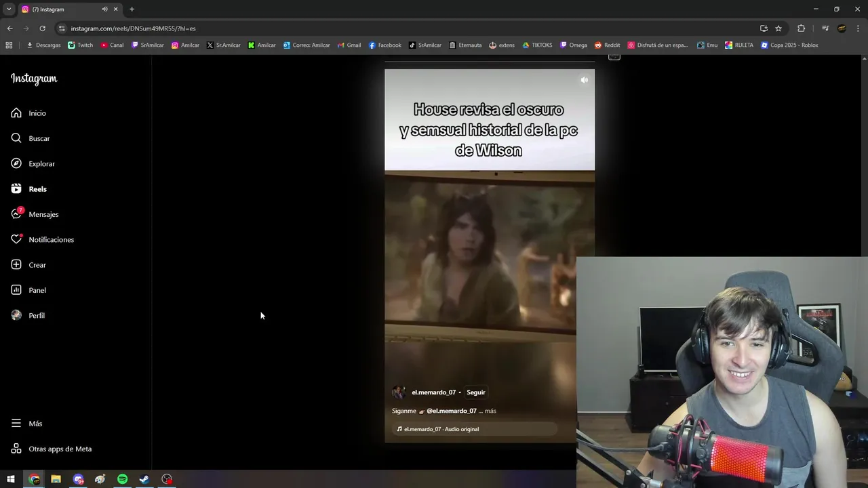Open the Eternauta bookmark
The width and height of the screenshot is (868, 488).
(x=465, y=45)
